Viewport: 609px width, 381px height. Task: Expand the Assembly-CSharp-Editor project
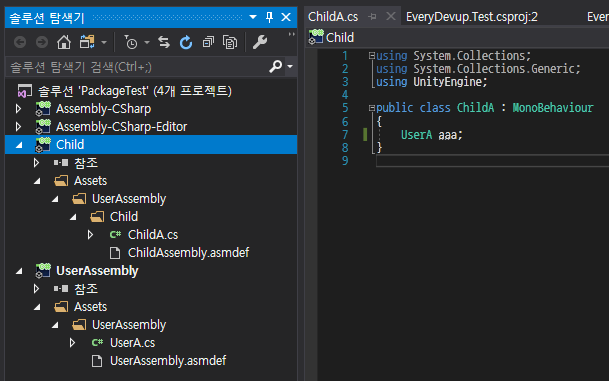18,127
